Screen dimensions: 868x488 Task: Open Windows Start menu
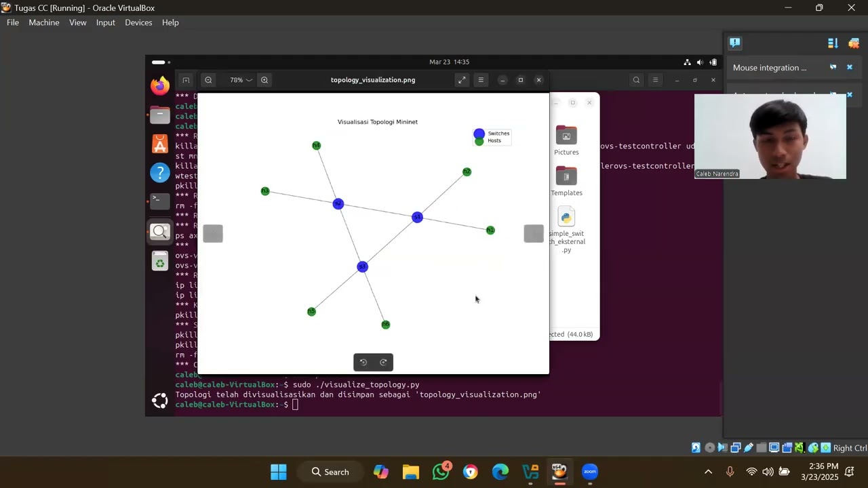(278, 472)
